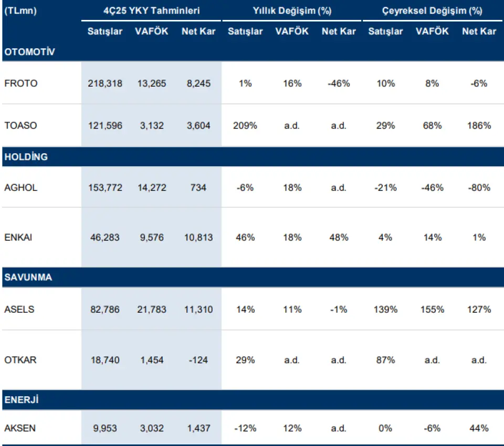Image resolution: width=504 pixels, height=446 pixels.
Task: Click the AKSEN ticker label
Action: [x=20, y=428]
